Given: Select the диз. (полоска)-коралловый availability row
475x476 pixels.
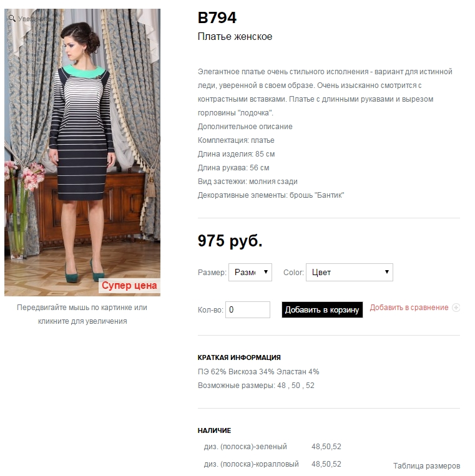Looking at the screenshot, I should 272,464.
